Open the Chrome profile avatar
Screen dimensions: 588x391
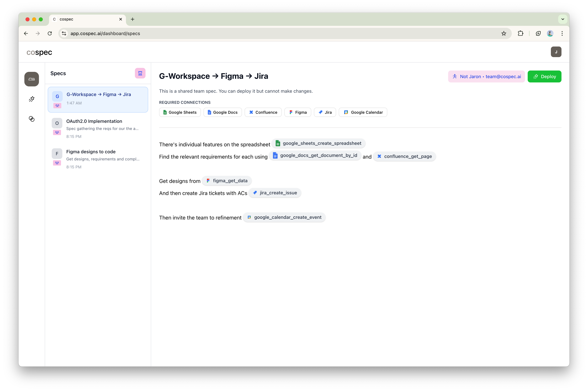(x=550, y=33)
